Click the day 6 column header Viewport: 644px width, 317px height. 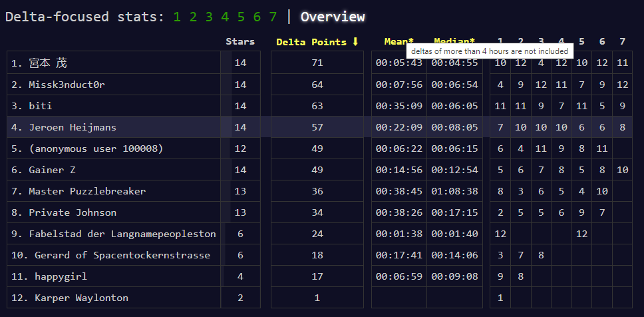coord(602,41)
